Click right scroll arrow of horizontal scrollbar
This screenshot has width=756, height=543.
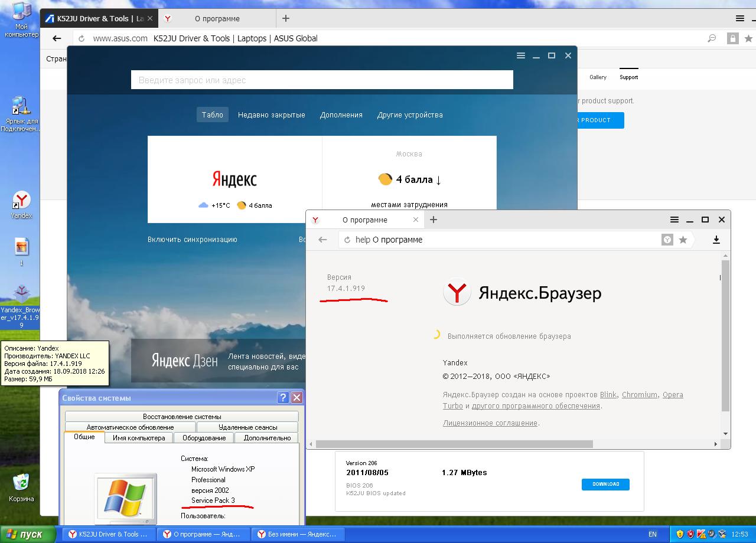(716, 444)
